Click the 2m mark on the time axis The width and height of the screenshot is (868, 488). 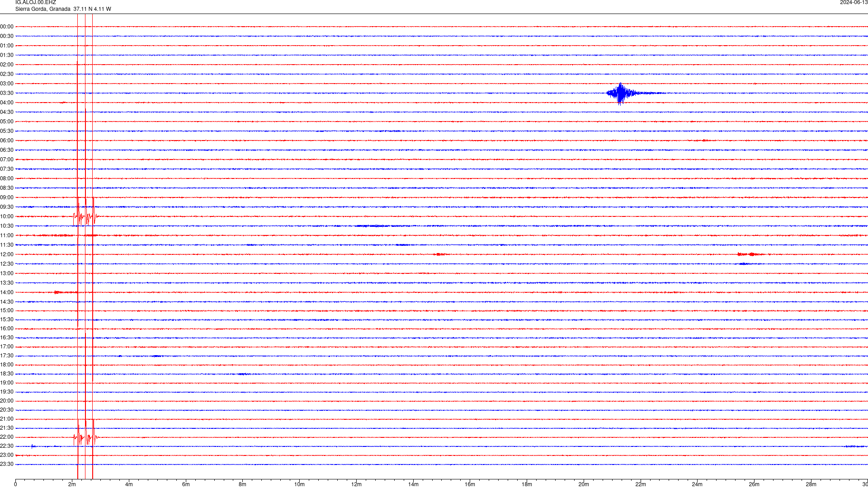(72, 484)
